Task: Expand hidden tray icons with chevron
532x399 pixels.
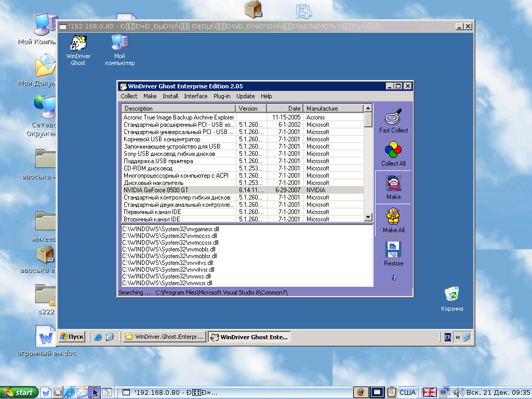Action: click(x=458, y=337)
